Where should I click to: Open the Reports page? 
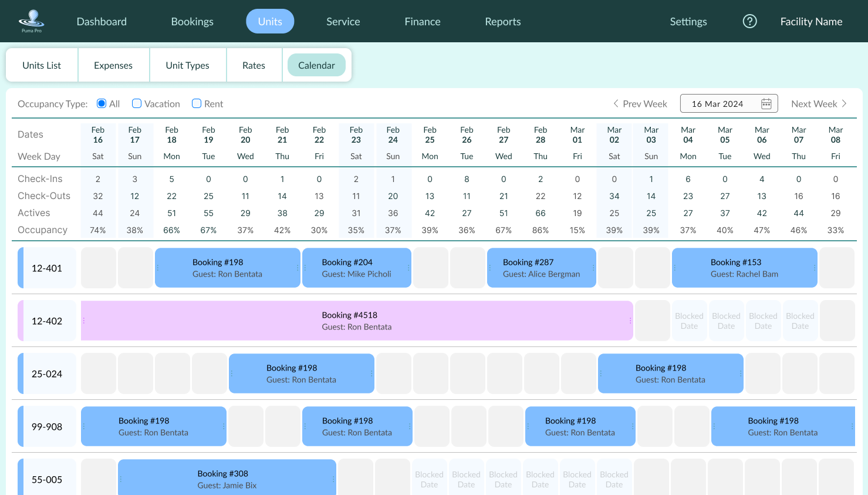click(503, 22)
